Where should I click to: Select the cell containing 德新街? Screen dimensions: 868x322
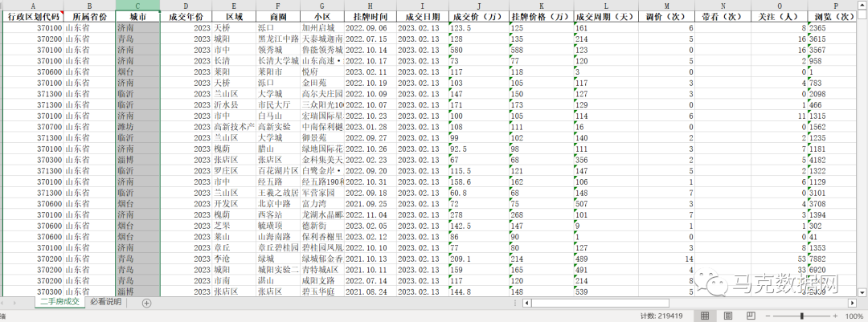point(321,226)
